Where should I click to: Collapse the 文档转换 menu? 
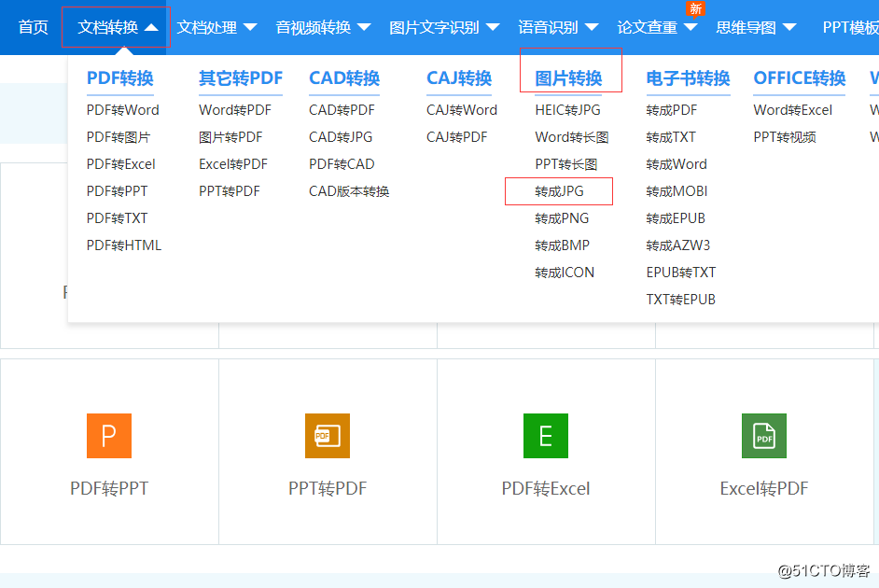[x=118, y=27]
